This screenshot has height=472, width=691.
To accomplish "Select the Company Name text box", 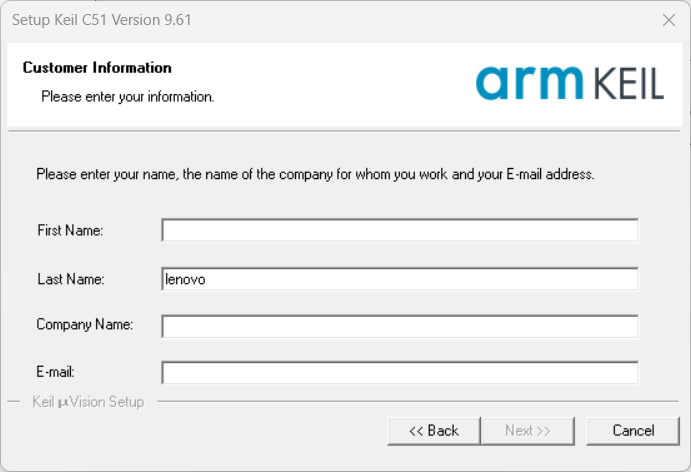I will pos(399,326).
